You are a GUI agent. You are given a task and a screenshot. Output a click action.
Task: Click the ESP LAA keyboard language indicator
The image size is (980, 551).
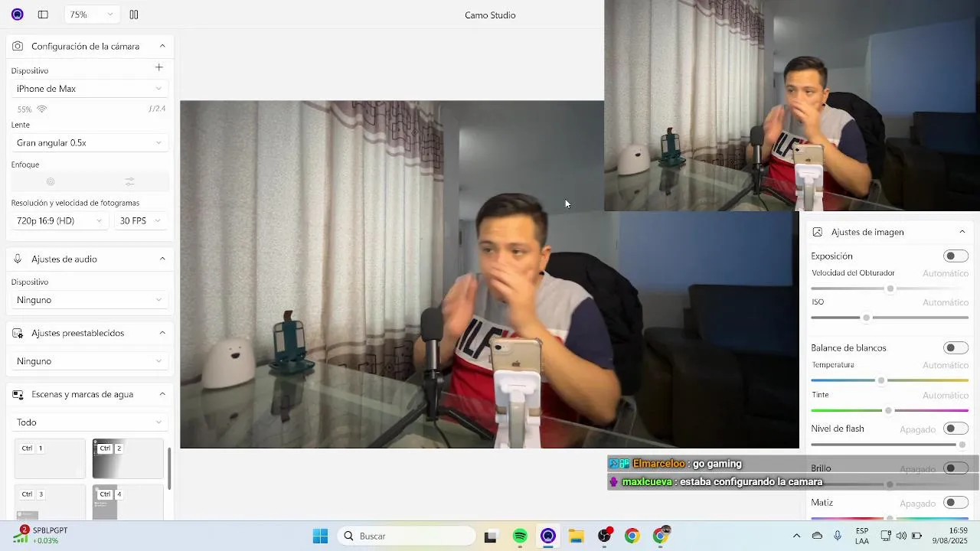point(862,536)
